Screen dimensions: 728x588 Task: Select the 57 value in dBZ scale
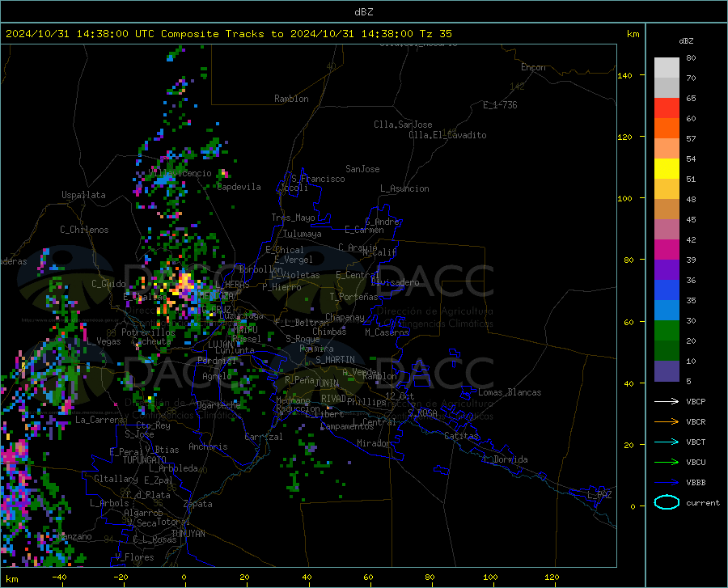pyautogui.click(x=691, y=139)
